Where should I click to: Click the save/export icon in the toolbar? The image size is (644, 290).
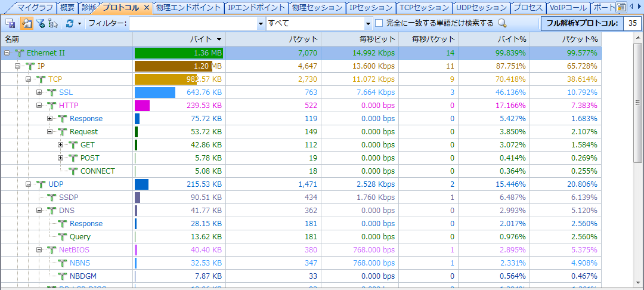tap(10, 23)
